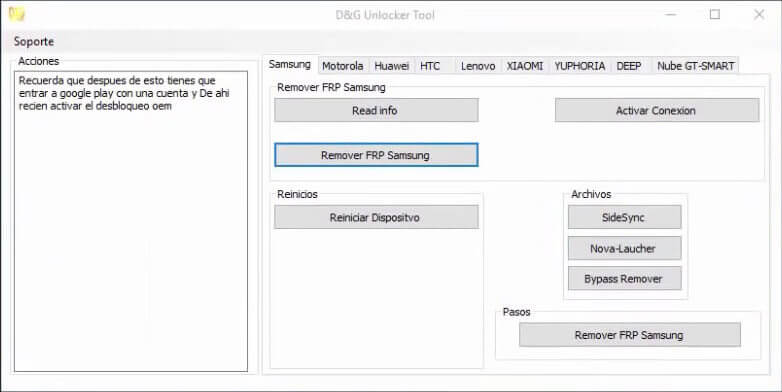The width and height of the screenshot is (782, 392).
Task: Maximize the D&G Unlocker Tool window
Action: (715, 14)
